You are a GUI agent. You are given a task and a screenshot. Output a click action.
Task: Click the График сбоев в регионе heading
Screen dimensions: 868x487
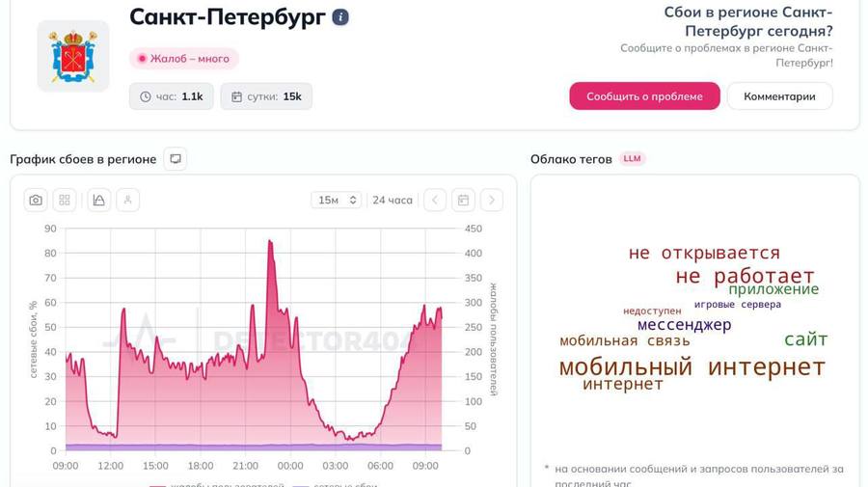coord(83,159)
